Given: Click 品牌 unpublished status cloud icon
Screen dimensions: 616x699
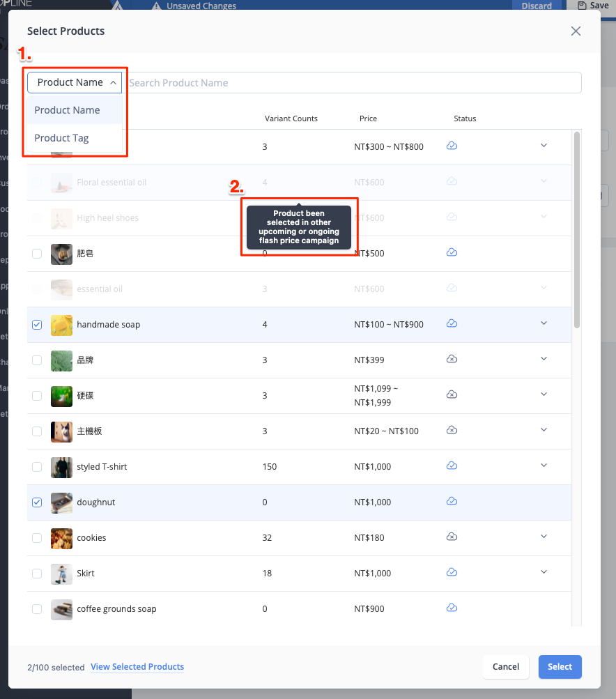Looking at the screenshot, I should pyautogui.click(x=452, y=359).
